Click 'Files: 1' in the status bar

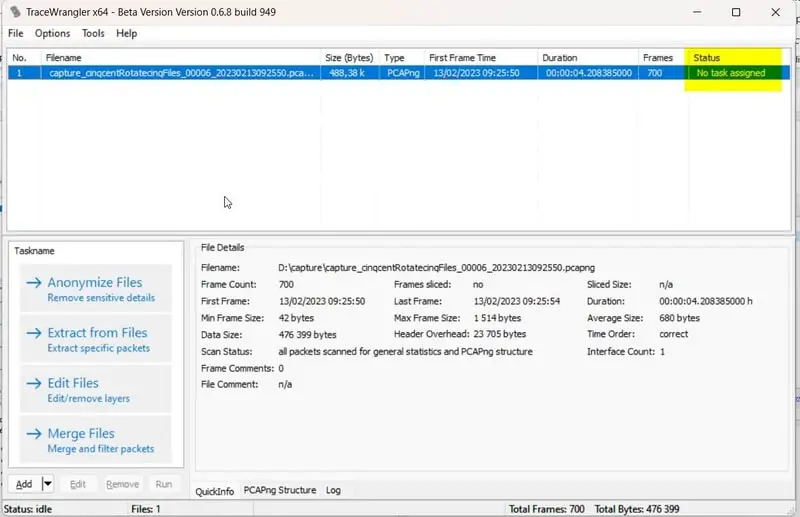(146, 509)
